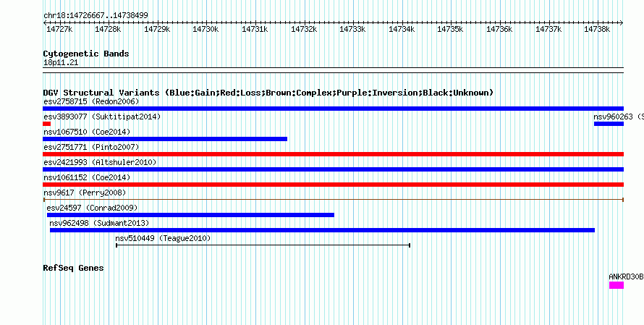Click the Cytogenetic Bands track title
Screen dimensions: 644x325
[x=86, y=54]
